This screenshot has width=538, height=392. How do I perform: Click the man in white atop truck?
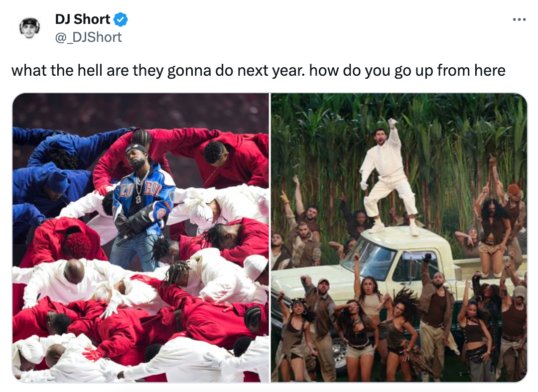[389, 177]
